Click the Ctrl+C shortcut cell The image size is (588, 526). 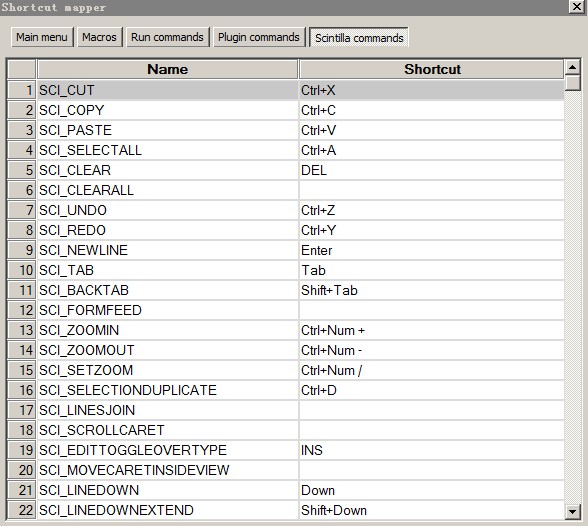coord(431,110)
